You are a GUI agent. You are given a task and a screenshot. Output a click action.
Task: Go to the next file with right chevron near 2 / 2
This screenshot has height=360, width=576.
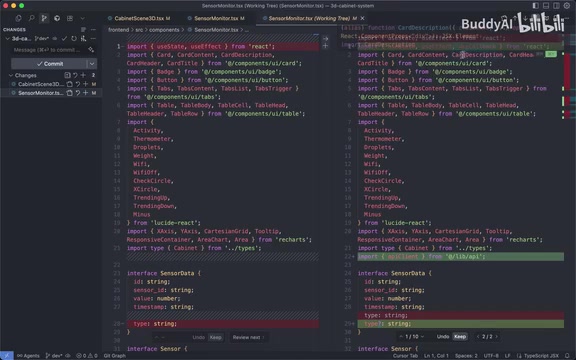click(x=497, y=336)
